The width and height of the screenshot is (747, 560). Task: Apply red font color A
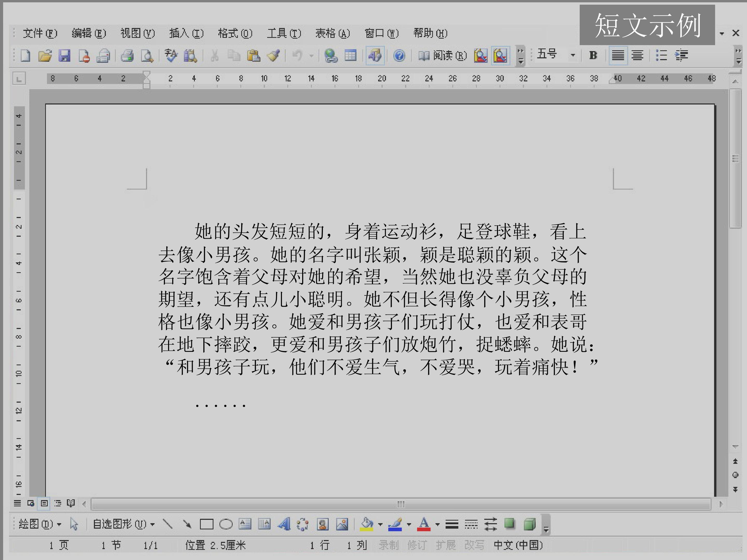[424, 524]
